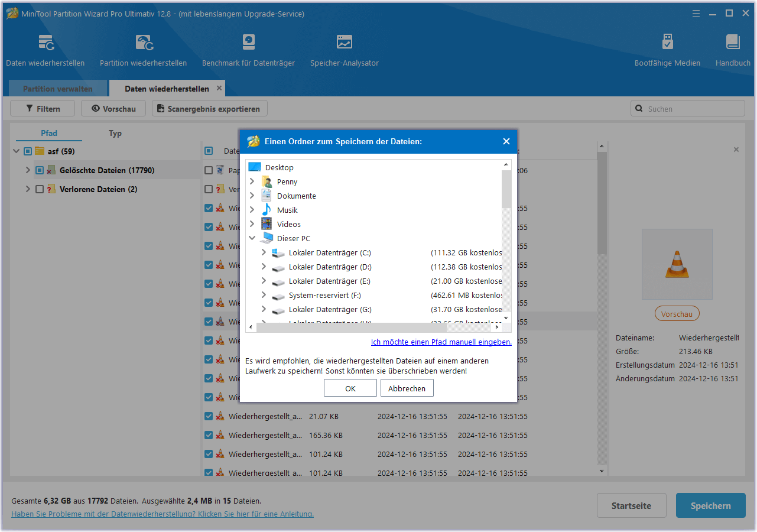Click Bootfähige Medien icon

click(667, 43)
